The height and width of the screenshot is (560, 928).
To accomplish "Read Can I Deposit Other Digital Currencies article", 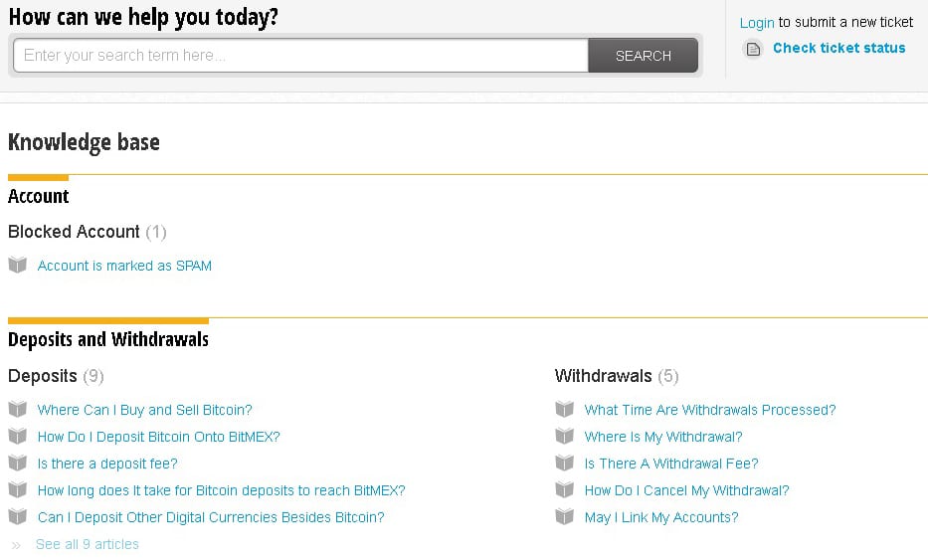I will [x=210, y=517].
